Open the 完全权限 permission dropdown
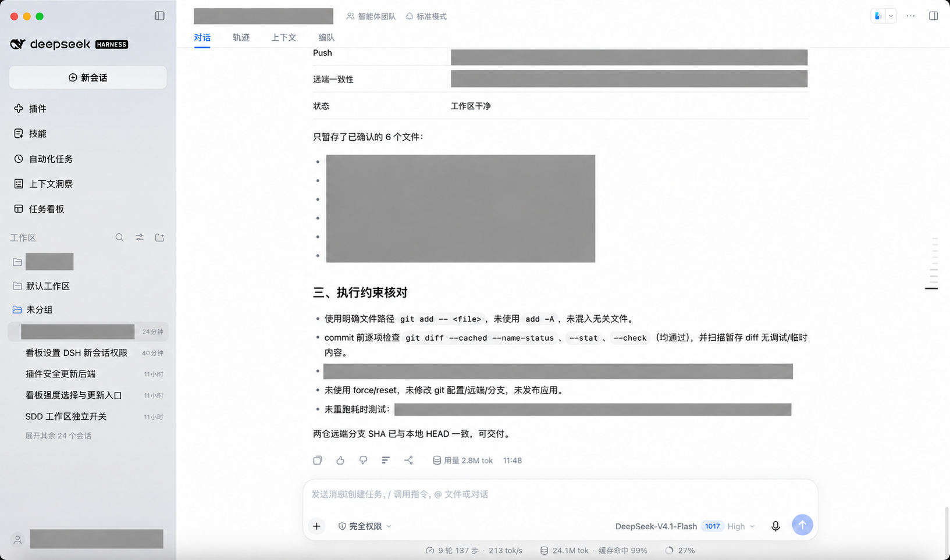 click(x=365, y=526)
